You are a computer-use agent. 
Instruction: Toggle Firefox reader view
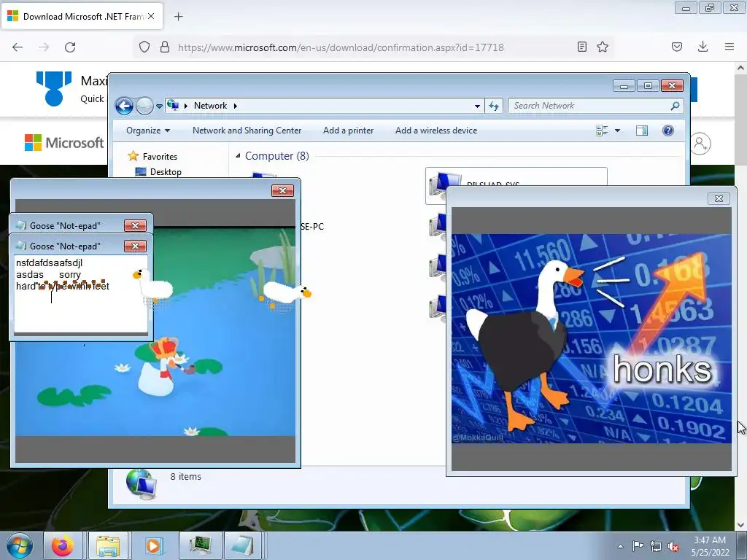(x=581, y=47)
